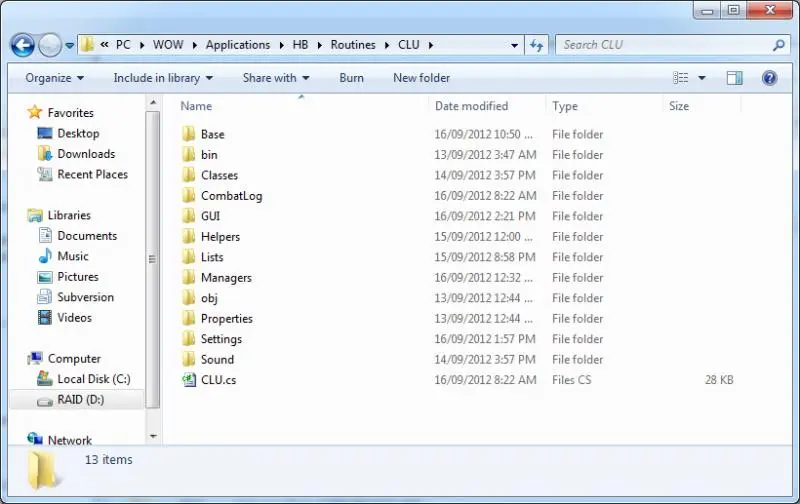Select the Properties folder icon
Image resolution: width=800 pixels, height=504 pixels.
point(189,318)
